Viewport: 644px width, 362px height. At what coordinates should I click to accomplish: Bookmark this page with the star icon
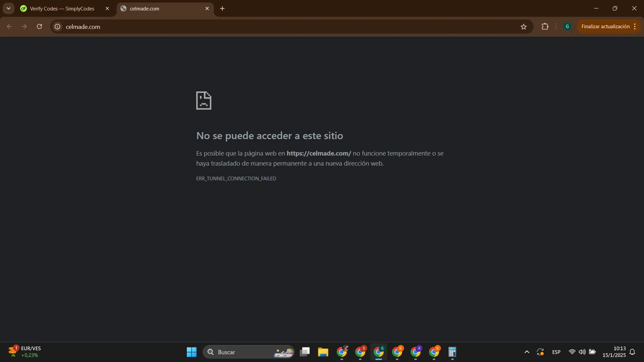(524, 27)
